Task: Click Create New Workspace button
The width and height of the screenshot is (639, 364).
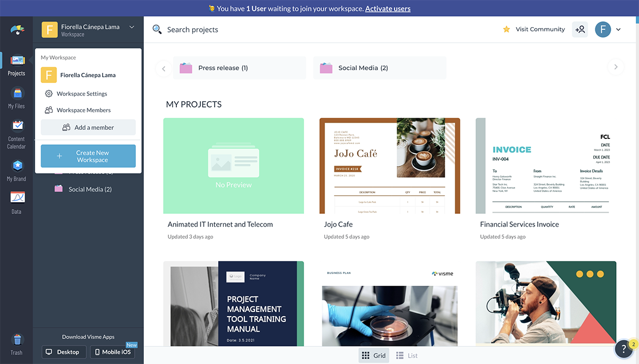Action: tap(88, 156)
